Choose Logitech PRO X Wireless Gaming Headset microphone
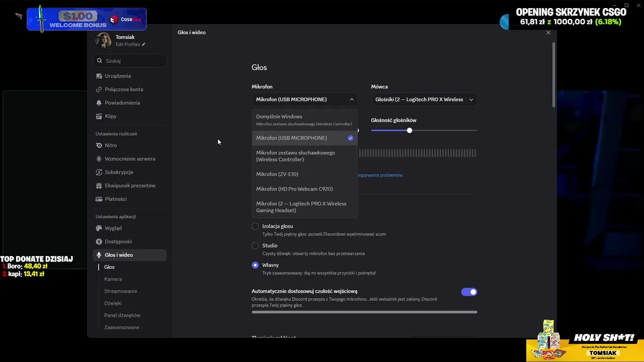Image resolution: width=644 pixels, height=362 pixels. click(x=304, y=207)
